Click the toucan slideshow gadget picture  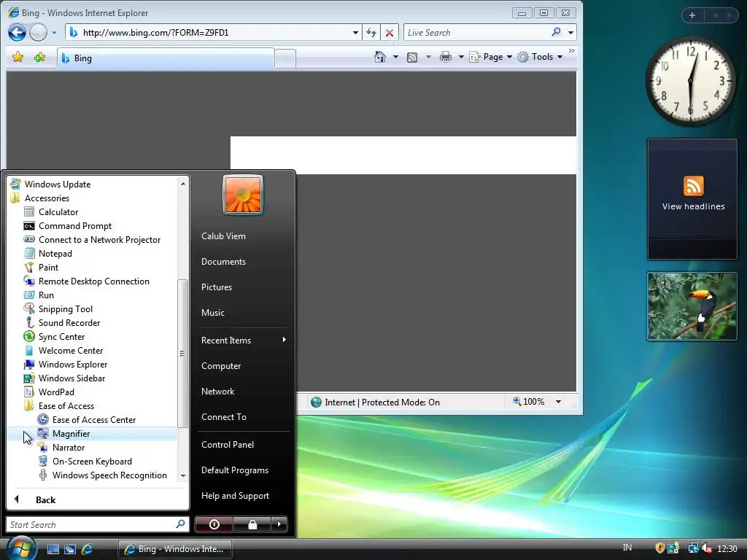692,306
